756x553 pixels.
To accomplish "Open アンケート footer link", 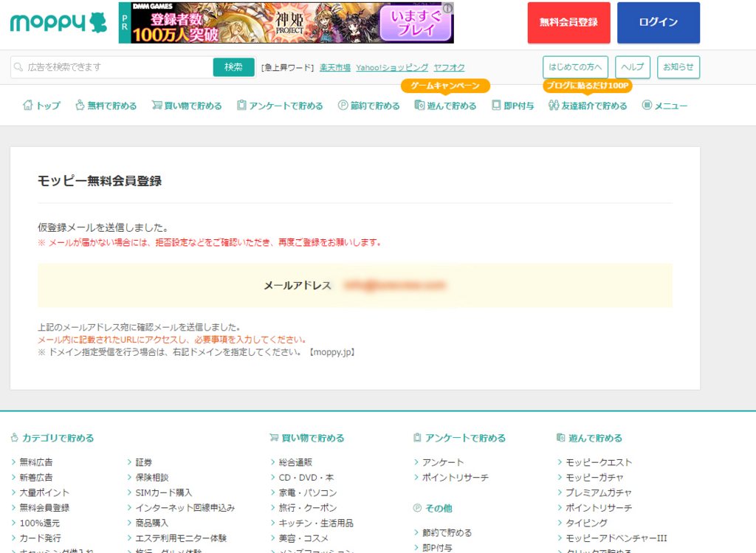I will click(443, 462).
